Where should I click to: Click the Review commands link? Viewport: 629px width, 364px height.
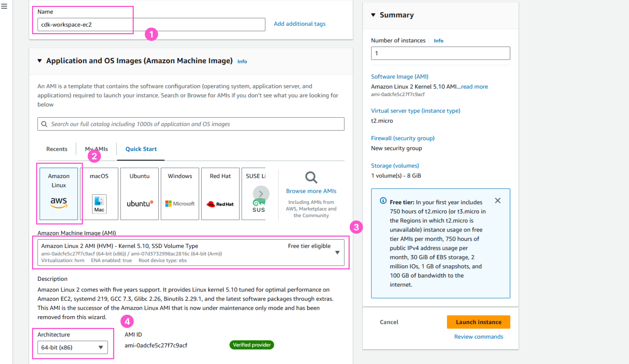[x=479, y=337]
